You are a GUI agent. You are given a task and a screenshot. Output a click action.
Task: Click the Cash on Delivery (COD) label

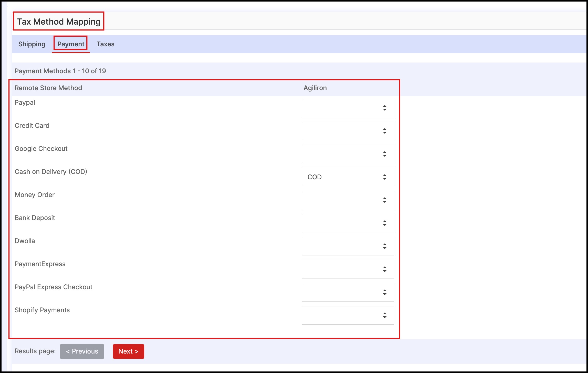coord(51,172)
